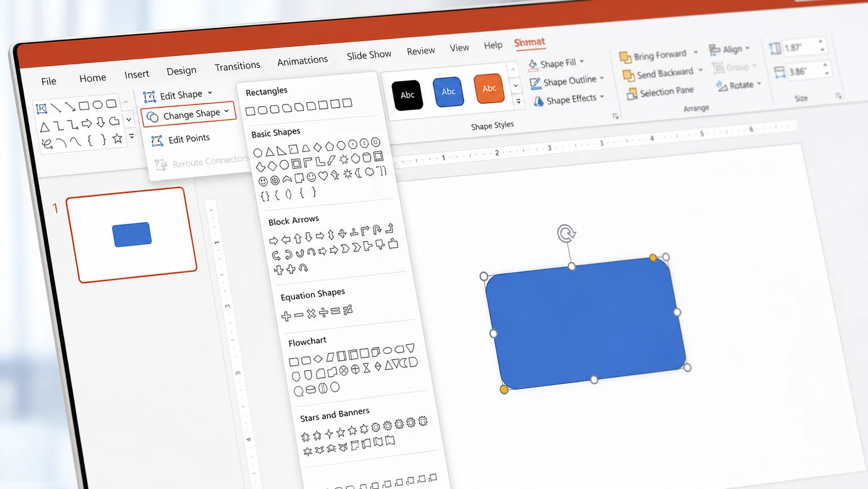
Task: Click the Selection Pane icon button
Action: pos(632,94)
